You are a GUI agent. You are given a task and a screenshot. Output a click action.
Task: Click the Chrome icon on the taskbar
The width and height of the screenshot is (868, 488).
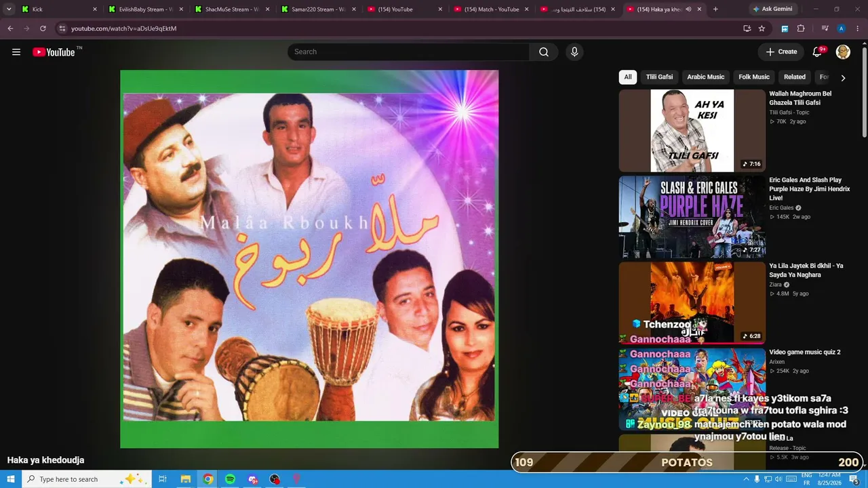point(208,479)
